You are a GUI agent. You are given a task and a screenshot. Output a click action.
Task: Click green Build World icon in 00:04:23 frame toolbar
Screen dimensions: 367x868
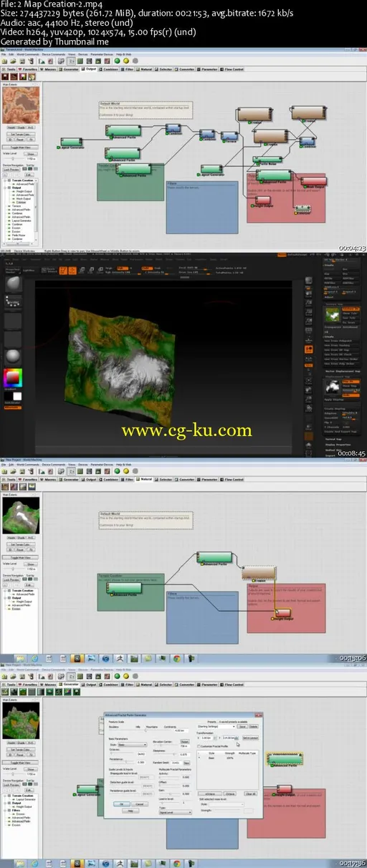(x=117, y=62)
